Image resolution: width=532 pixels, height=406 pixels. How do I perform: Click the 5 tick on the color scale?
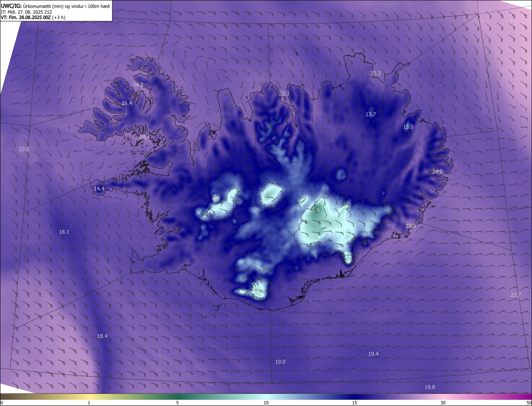pos(177,403)
